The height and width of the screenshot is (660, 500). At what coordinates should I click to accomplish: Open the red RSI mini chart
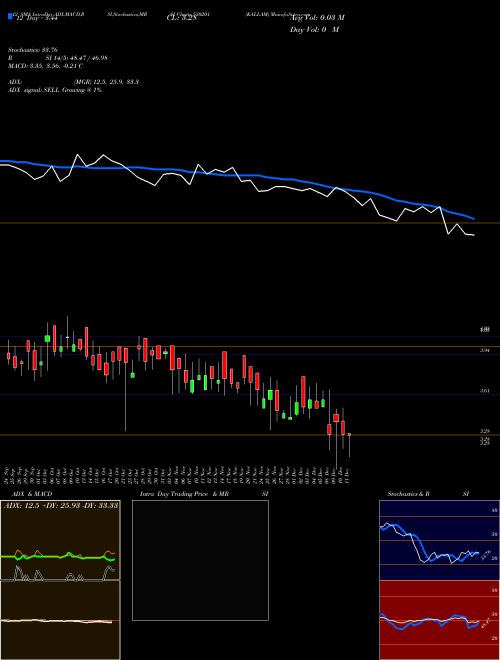pyautogui.click(x=439, y=620)
